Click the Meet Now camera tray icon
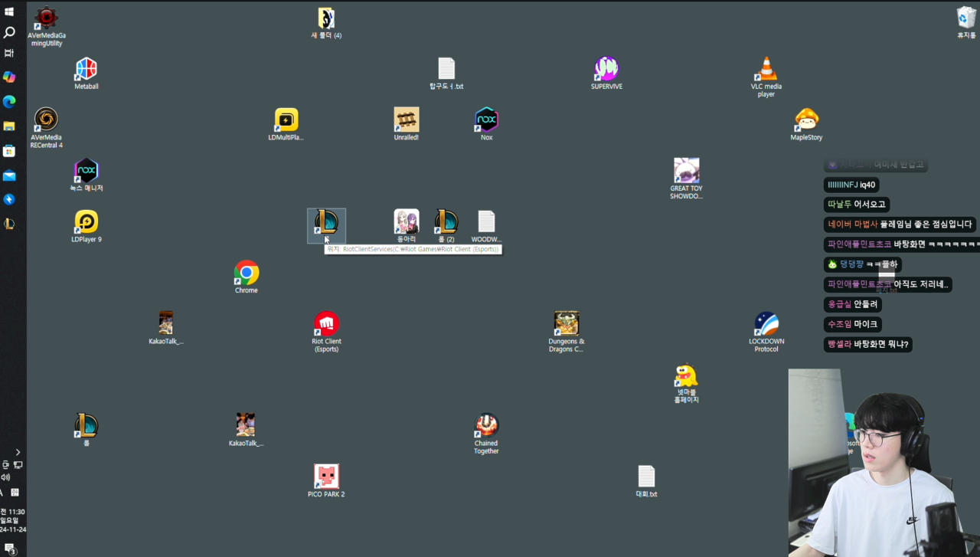This screenshot has width=980, height=557. click(5, 464)
